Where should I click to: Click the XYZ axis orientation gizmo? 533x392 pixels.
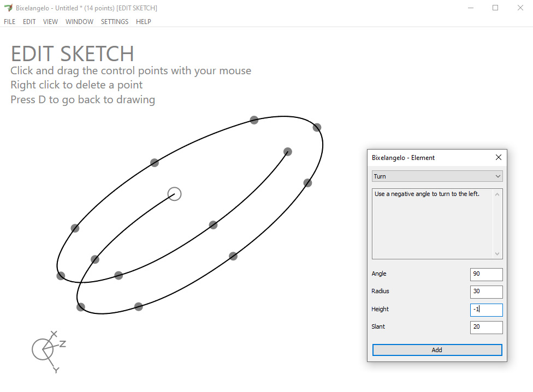point(49,352)
